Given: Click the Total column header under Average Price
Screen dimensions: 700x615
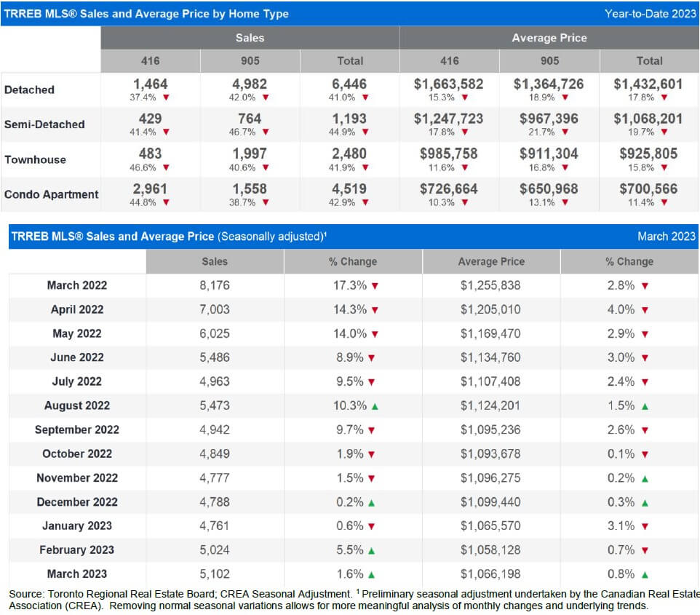Looking at the screenshot, I should click(x=649, y=60).
